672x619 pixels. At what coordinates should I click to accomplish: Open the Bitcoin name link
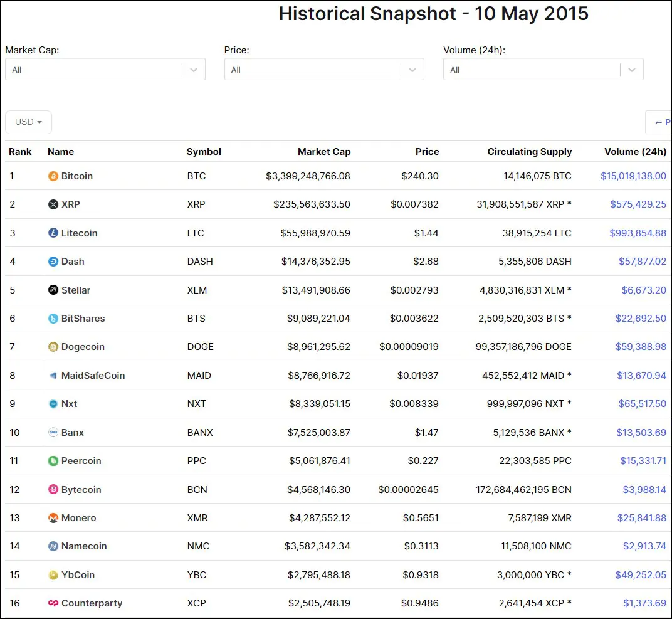pyautogui.click(x=76, y=176)
